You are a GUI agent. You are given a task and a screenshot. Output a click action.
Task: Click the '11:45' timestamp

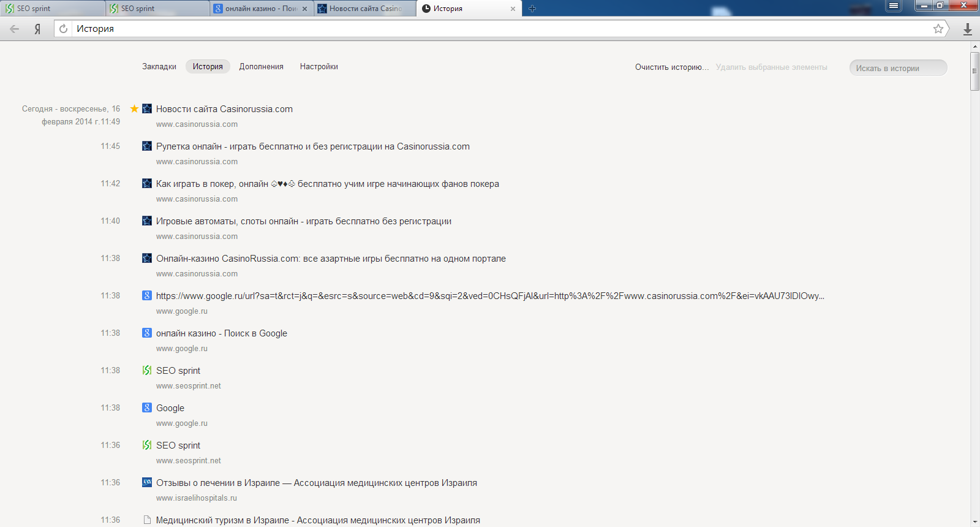110,146
